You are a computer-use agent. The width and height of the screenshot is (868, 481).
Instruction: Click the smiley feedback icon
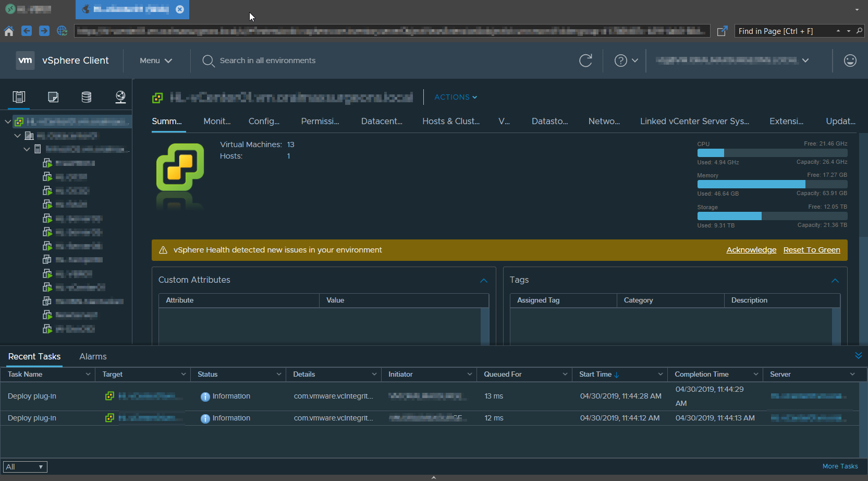pos(850,61)
